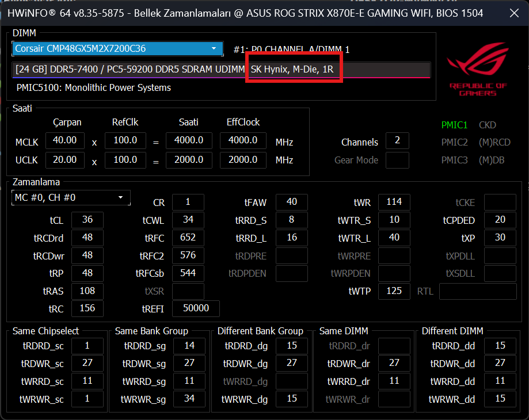This screenshot has width=529, height=420.
Task: Open the Corsair CMP48GX5M2X7200C36 DIMM dropdown
Action: pos(117,48)
